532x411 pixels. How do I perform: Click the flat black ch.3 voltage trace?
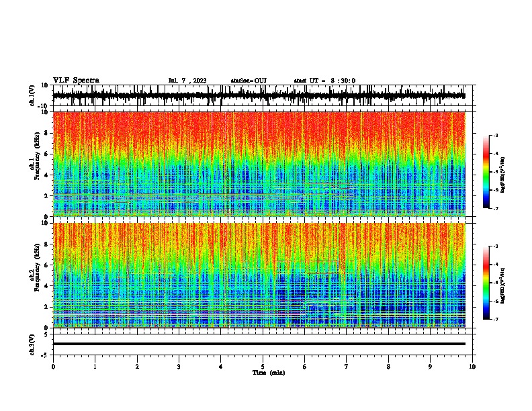(259, 344)
